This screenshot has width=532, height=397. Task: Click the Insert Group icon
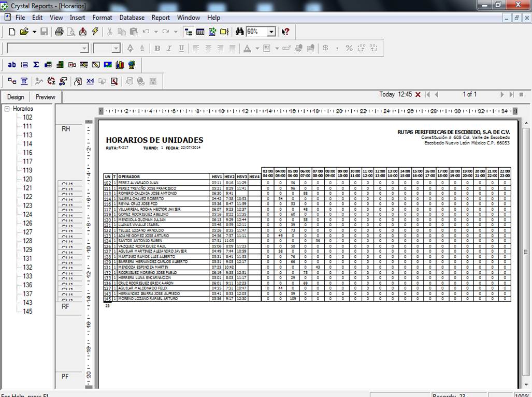pyautogui.click(x=24, y=64)
